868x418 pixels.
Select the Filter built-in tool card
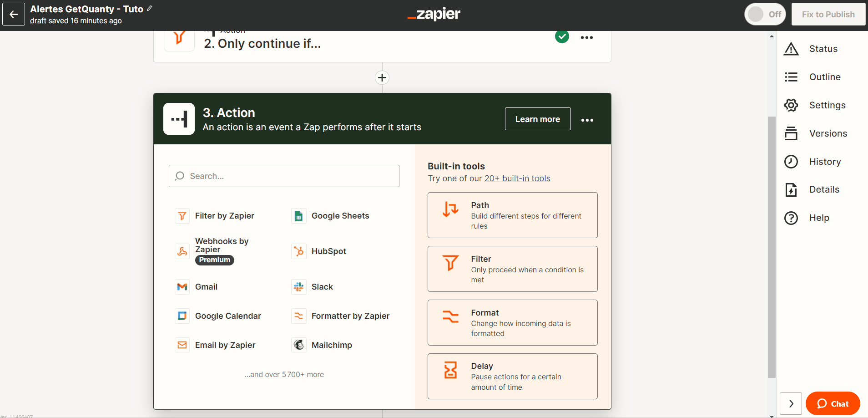pos(513,269)
